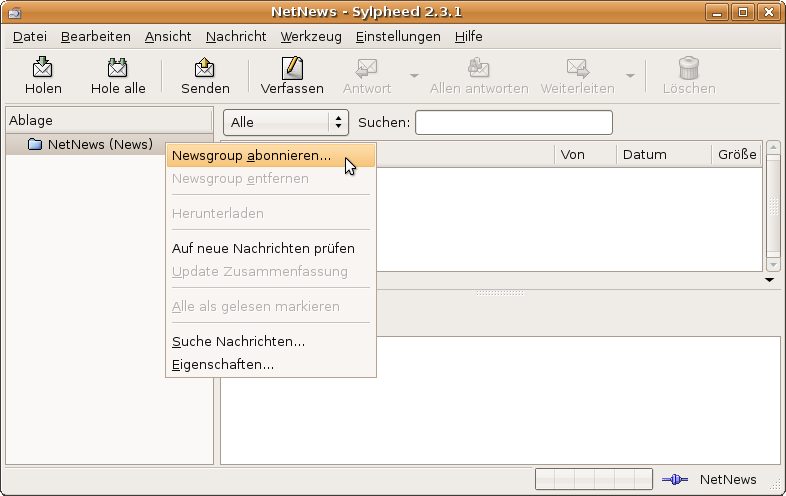Click the status bar progress bar
The width and height of the screenshot is (786, 496).
click(x=594, y=479)
